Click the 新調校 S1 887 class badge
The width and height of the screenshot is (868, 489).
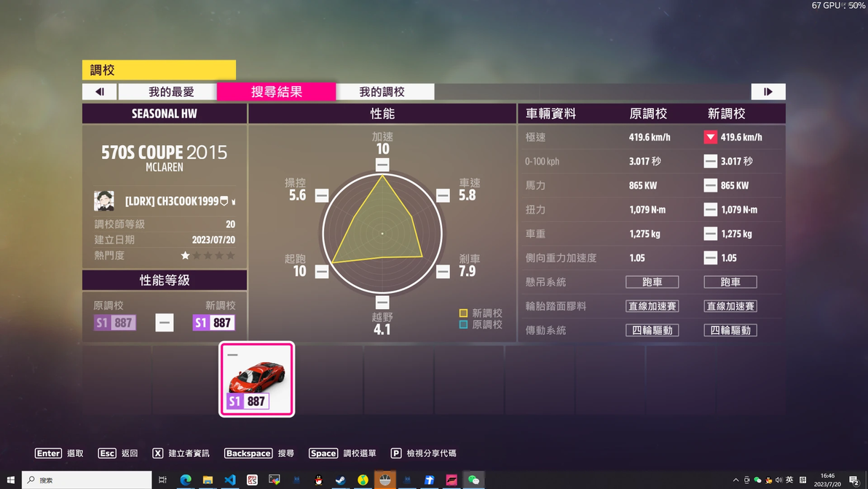[x=213, y=323]
